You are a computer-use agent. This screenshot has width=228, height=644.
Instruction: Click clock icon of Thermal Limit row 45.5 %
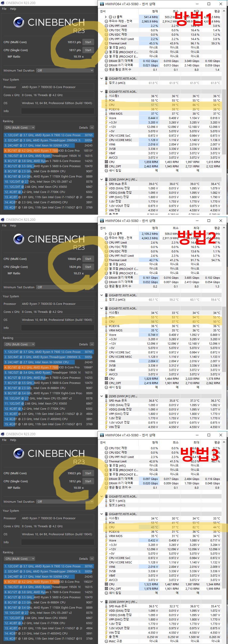(106, 43)
